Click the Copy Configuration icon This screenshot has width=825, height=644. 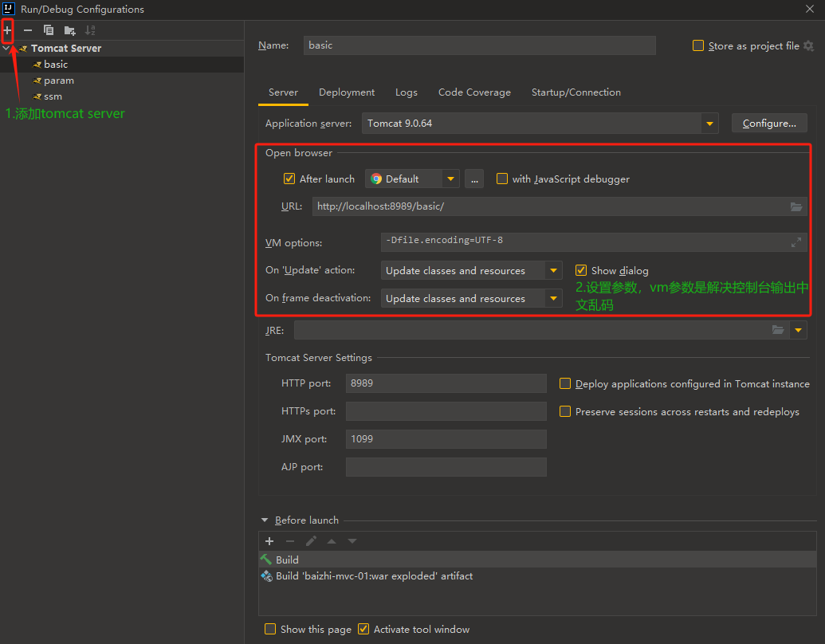49,30
